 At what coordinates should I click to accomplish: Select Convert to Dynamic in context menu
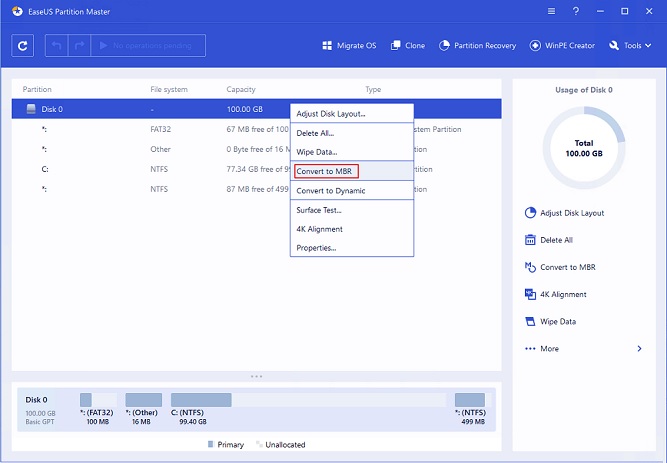tap(352, 191)
